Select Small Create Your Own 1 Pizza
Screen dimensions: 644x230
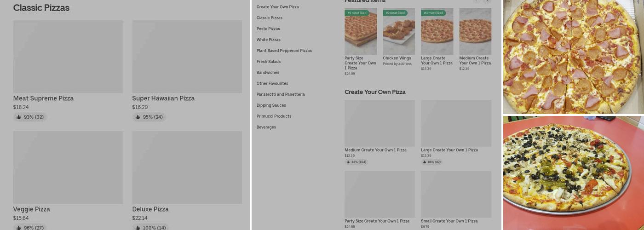tap(456, 194)
